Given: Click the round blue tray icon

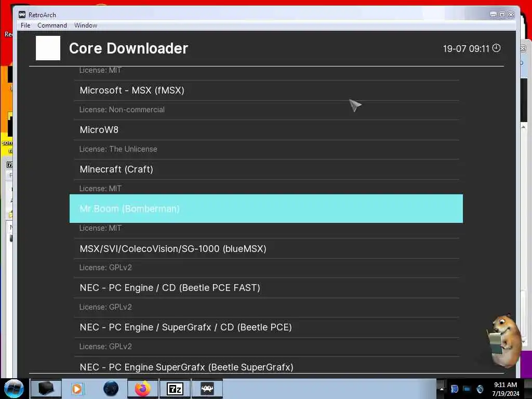Looking at the screenshot, I should (480, 389).
